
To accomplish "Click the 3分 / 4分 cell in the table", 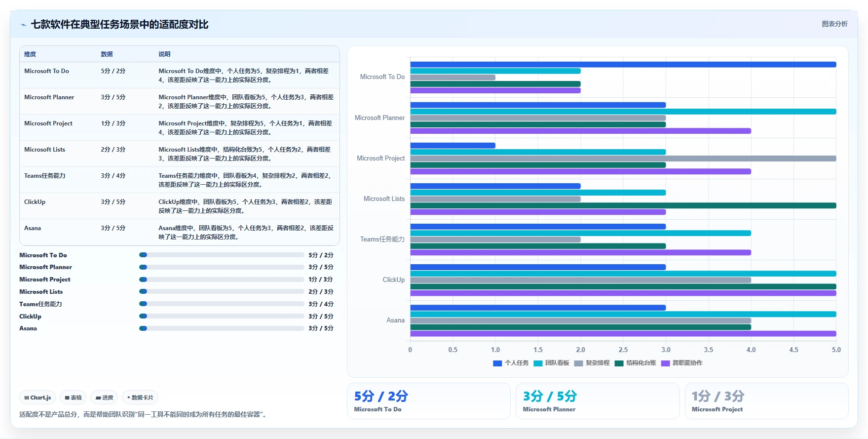I will [x=113, y=176].
